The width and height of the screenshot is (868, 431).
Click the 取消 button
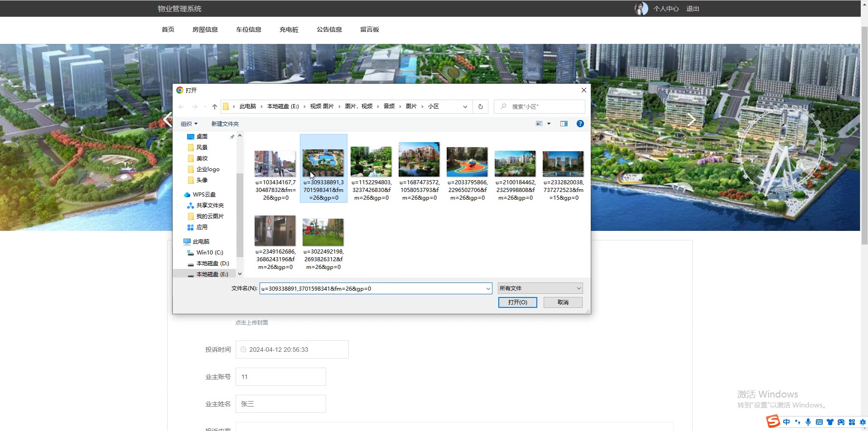[563, 302]
